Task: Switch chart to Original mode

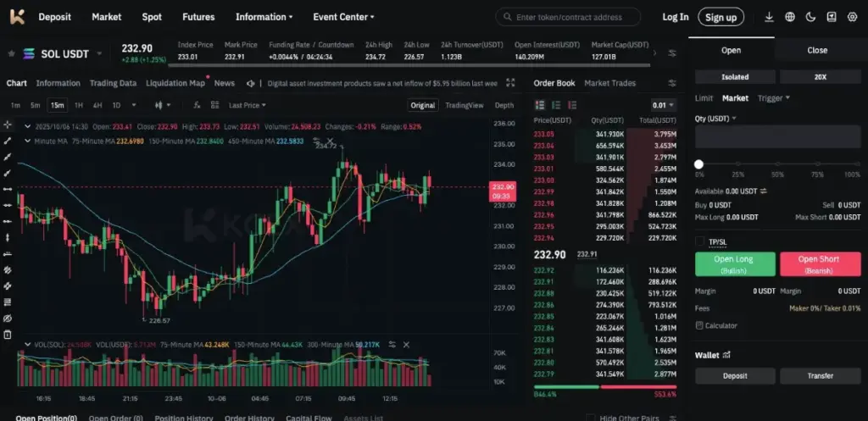Action: click(423, 105)
